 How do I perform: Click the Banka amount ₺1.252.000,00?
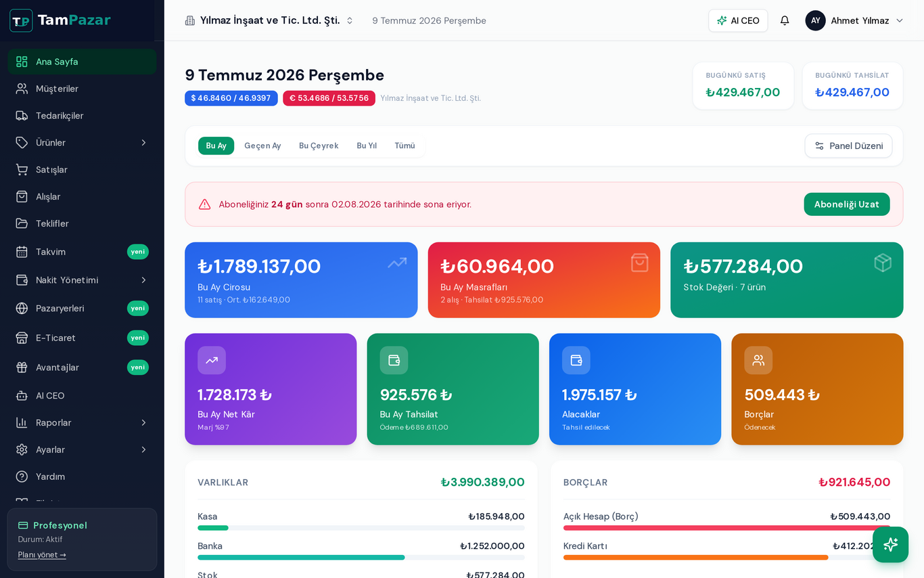tap(492, 546)
